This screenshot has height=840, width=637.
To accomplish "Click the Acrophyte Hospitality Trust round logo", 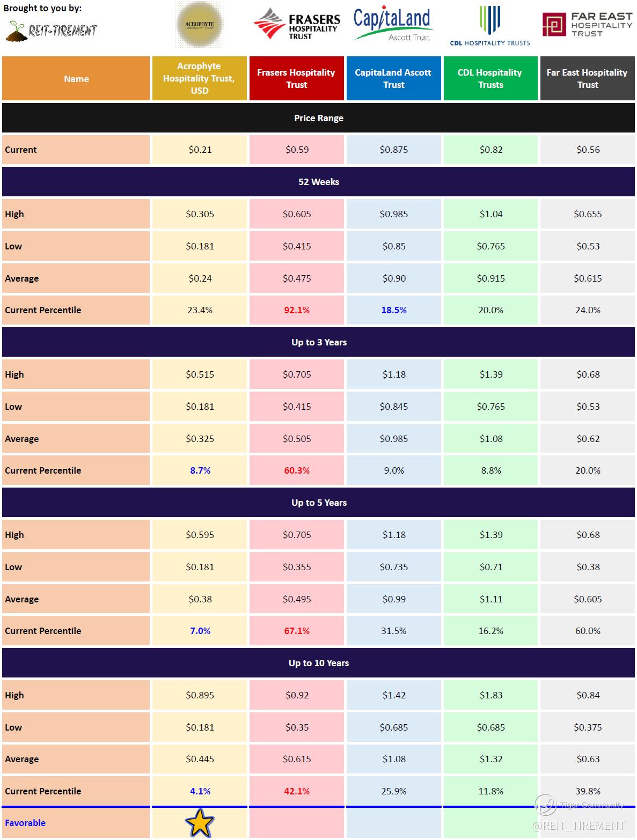I will coord(199,25).
